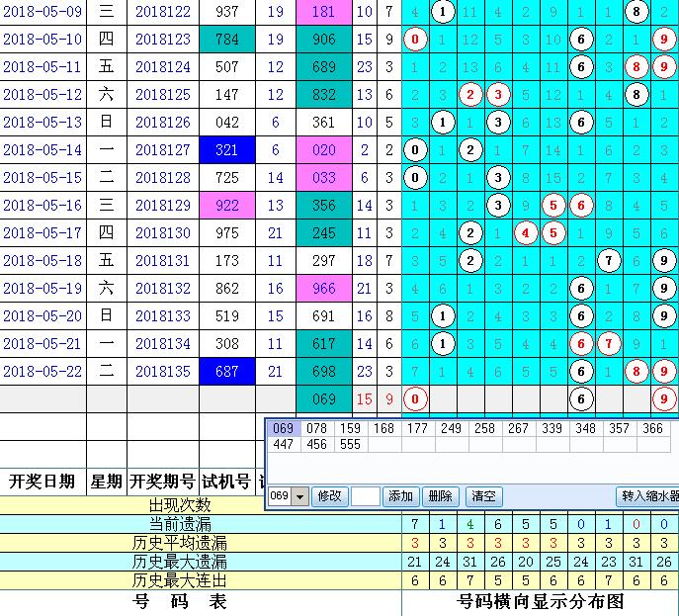Viewport: 679px width, 616px height.
Task: Select the 2018-05-09 date cell
Action: [42, 11]
